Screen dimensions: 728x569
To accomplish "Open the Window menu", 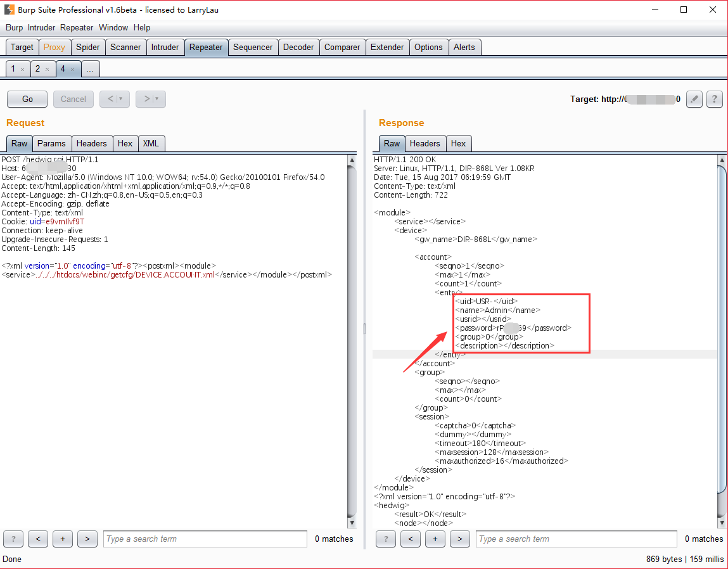I will click(113, 27).
